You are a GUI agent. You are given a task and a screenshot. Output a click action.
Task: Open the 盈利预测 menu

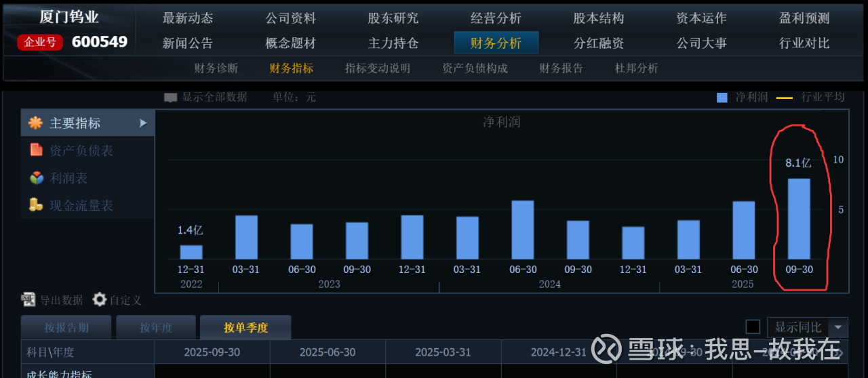pyautogui.click(x=804, y=18)
